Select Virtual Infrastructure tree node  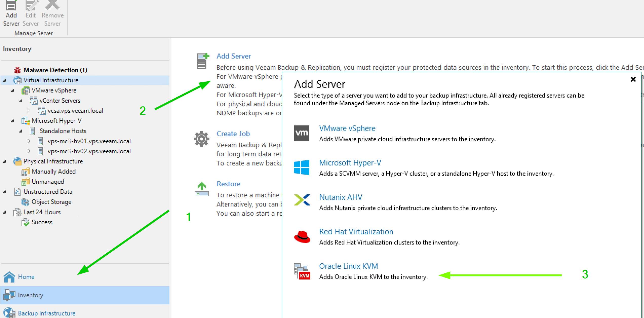51,80
